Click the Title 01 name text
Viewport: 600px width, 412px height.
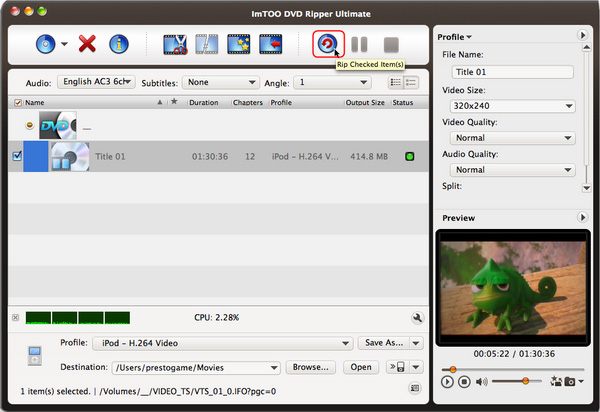pyautogui.click(x=110, y=156)
